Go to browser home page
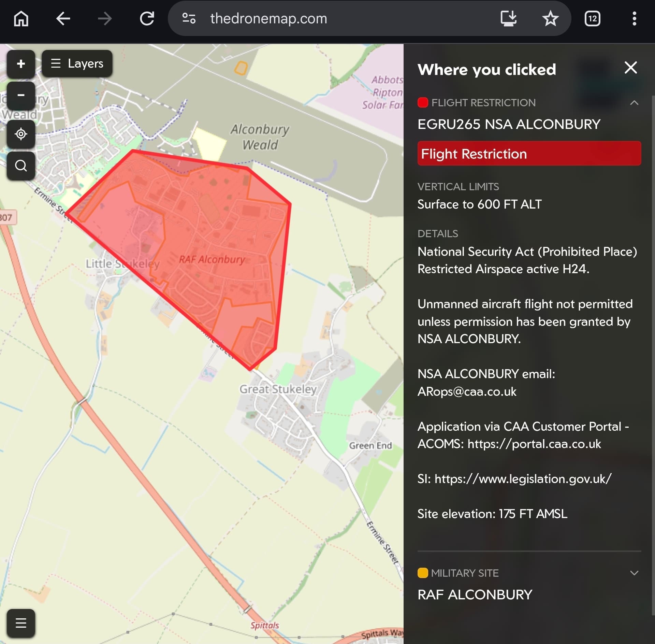Image resolution: width=655 pixels, height=644 pixels. [x=21, y=18]
